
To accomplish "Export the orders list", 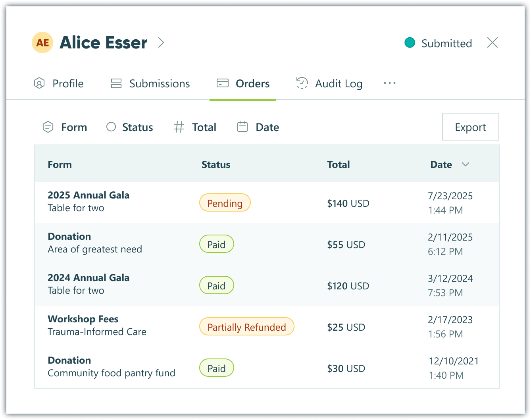I will tap(471, 127).
